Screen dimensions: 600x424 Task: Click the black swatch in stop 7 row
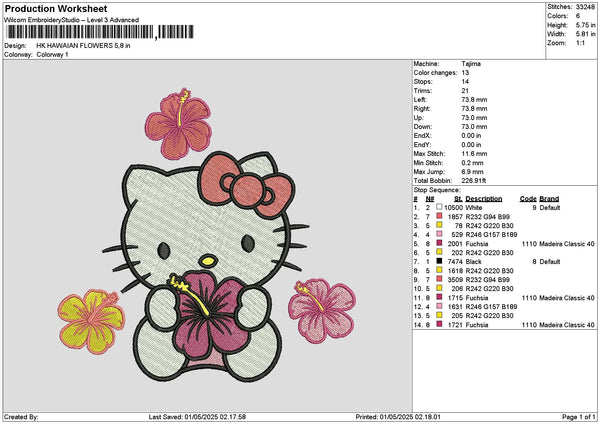pos(439,261)
